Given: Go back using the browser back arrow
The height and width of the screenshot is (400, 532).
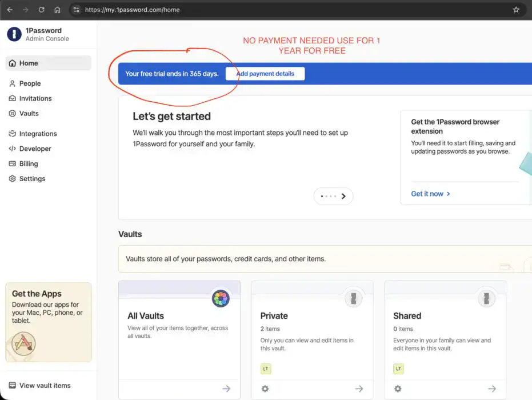Looking at the screenshot, I should (x=10, y=10).
